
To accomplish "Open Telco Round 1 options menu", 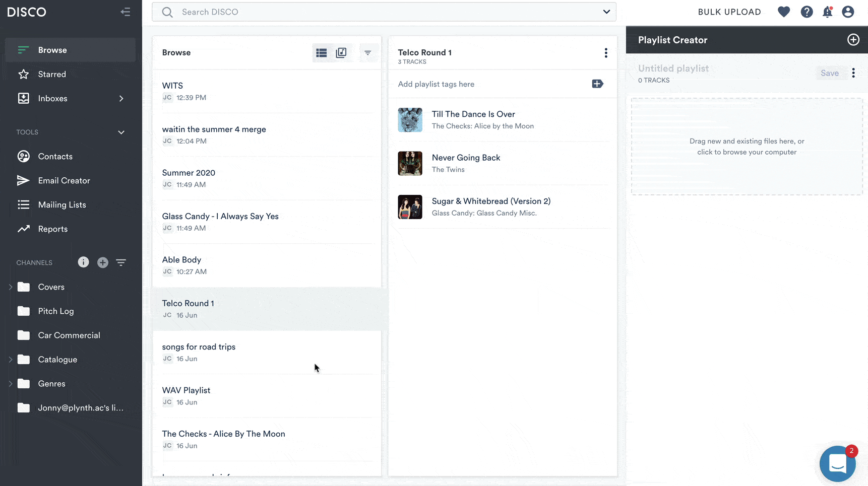I will (x=606, y=53).
